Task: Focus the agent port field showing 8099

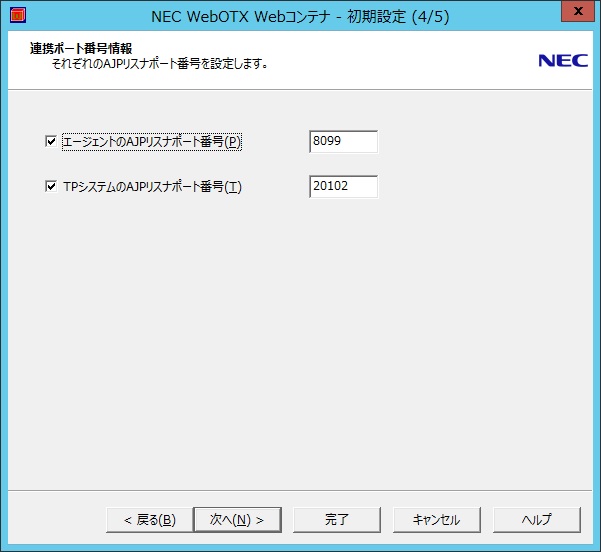Action: click(343, 142)
